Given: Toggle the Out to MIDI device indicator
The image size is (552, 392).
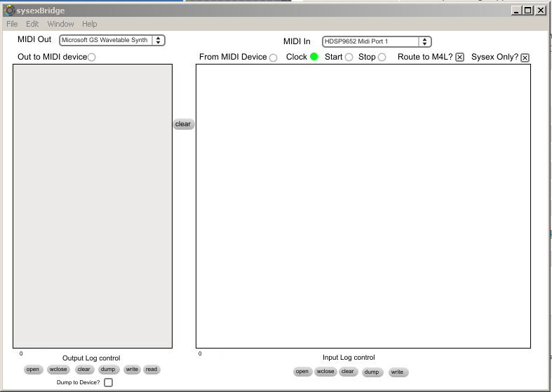Looking at the screenshot, I should pyautogui.click(x=92, y=57).
